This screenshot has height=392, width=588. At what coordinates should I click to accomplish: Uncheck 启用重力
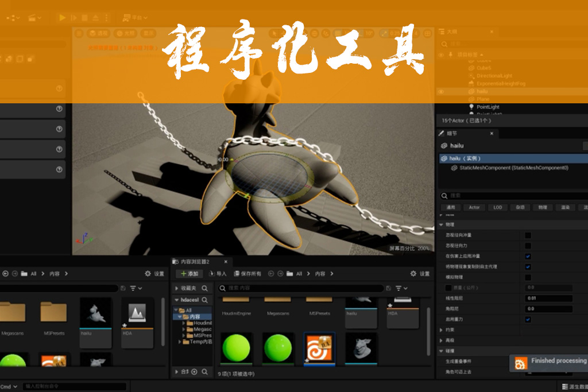click(528, 320)
